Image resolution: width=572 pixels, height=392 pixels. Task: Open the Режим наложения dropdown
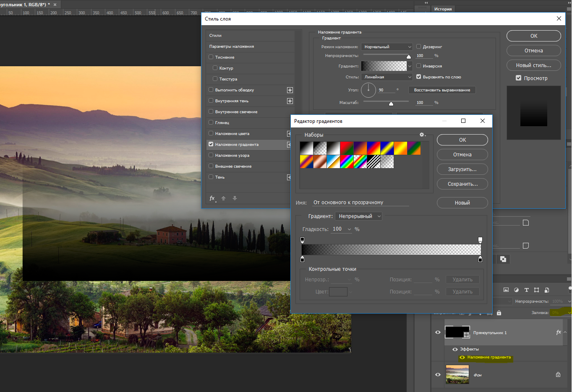tap(387, 47)
